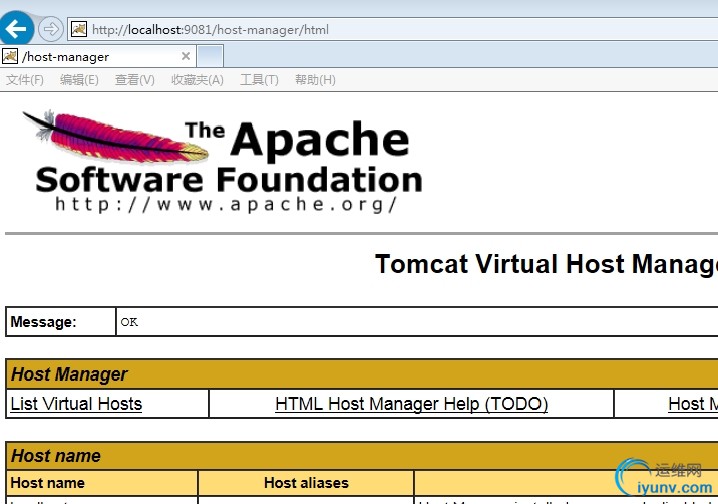The height and width of the screenshot is (504, 718).
Task: Open the 帮助(H) menu
Action: tap(315, 80)
